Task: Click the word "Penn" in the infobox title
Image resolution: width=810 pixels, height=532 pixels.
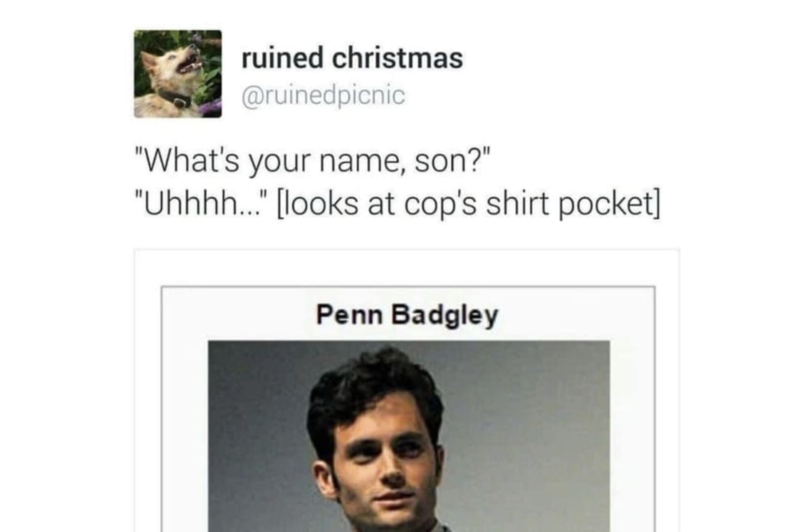Action: 349,314
